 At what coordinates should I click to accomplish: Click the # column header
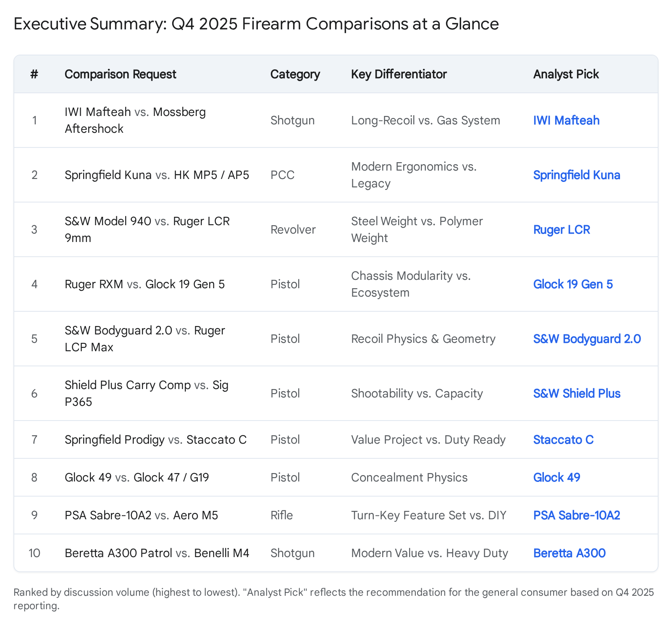point(34,74)
